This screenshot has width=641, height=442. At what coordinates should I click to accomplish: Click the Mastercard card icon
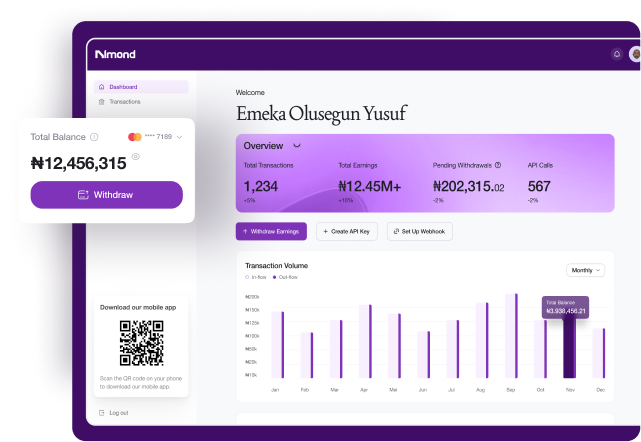pyautogui.click(x=134, y=137)
